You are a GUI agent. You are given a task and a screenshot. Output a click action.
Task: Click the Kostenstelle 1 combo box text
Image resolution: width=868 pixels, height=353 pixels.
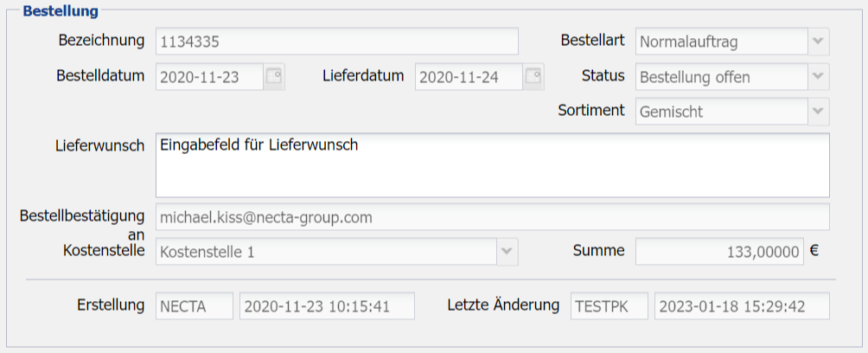326,252
